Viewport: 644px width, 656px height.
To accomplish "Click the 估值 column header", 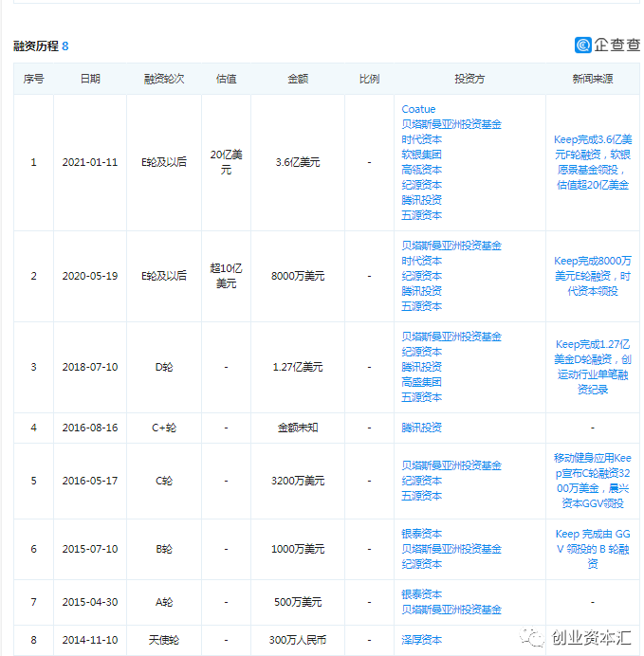I will pyautogui.click(x=226, y=79).
